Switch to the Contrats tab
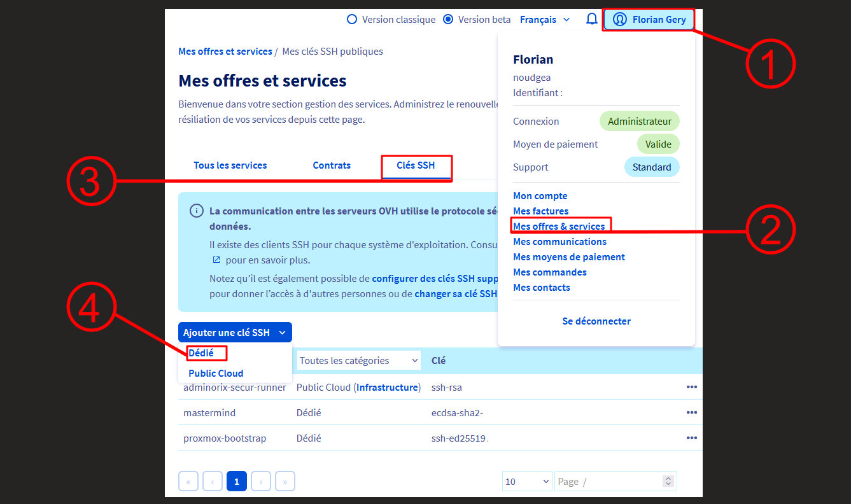 332,165
